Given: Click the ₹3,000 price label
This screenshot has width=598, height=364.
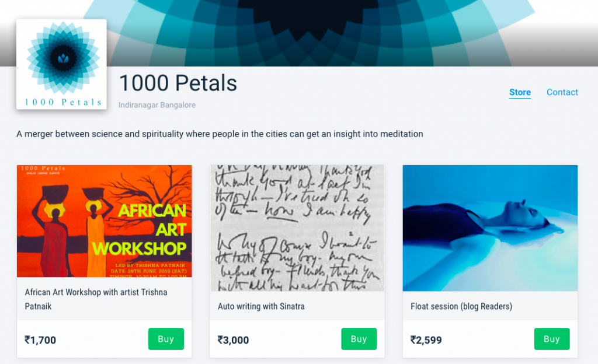Looking at the screenshot, I should 233,339.
